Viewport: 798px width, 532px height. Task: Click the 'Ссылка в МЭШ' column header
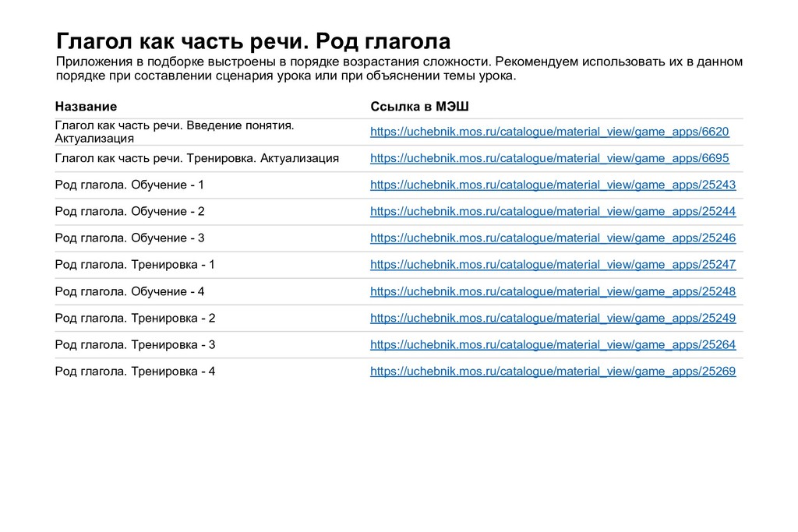pos(419,106)
